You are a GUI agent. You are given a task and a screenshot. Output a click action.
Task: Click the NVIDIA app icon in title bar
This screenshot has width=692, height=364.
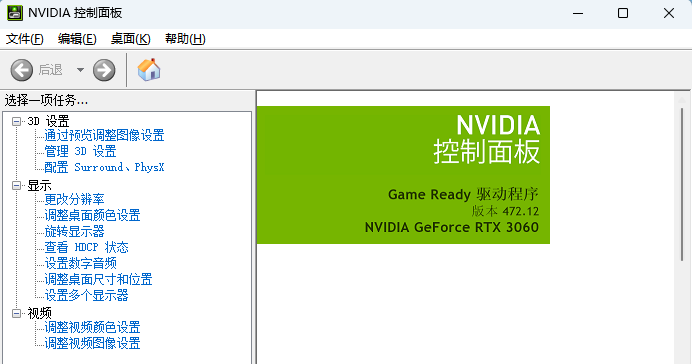tap(15, 13)
